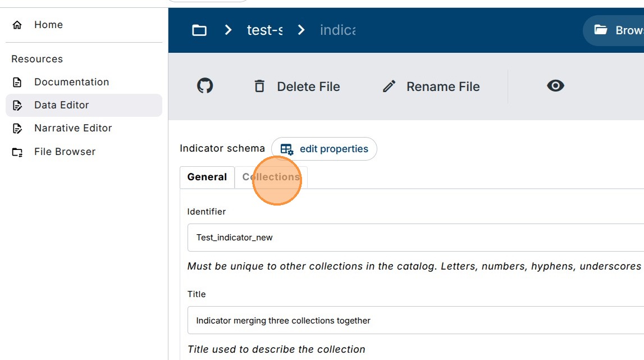This screenshot has height=360, width=644.
Task: Click the Narrative Editor icon
Action: [x=17, y=129]
